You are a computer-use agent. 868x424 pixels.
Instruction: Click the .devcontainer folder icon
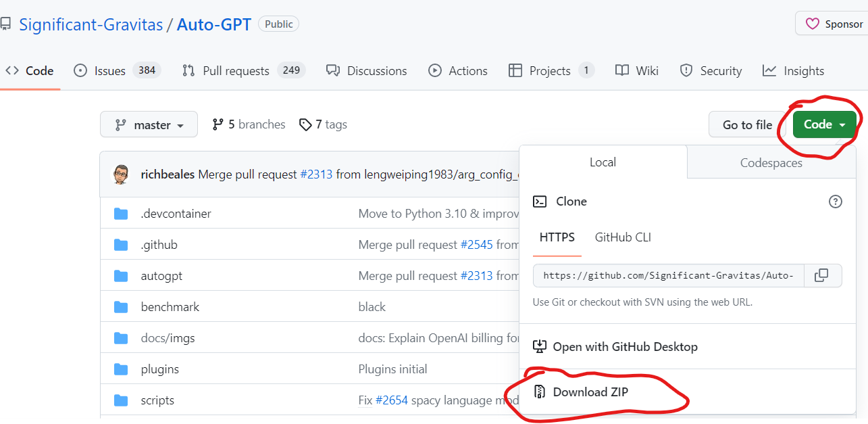click(x=121, y=214)
